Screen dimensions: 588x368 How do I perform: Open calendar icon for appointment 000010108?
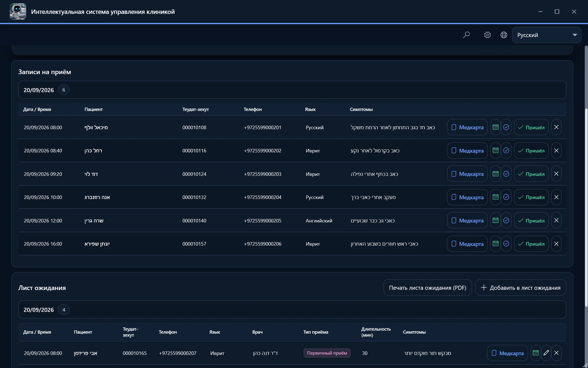click(x=496, y=127)
